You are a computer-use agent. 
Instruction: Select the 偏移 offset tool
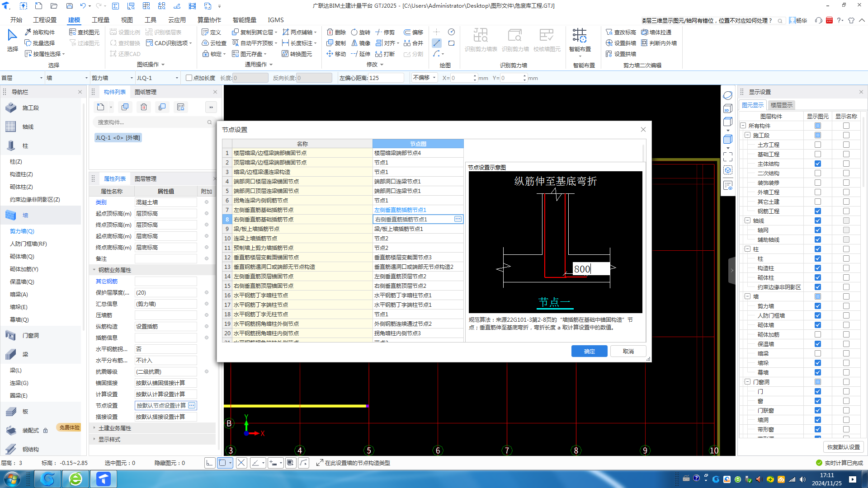tap(413, 32)
